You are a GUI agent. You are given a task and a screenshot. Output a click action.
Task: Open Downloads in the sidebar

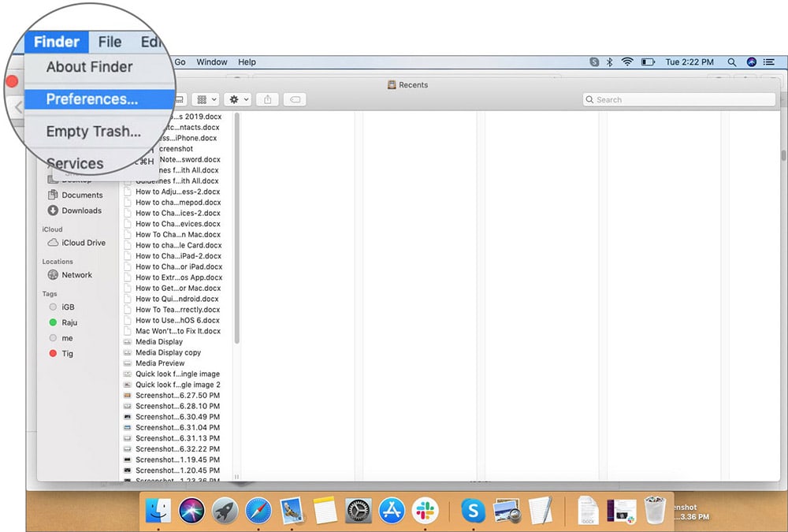tap(80, 210)
